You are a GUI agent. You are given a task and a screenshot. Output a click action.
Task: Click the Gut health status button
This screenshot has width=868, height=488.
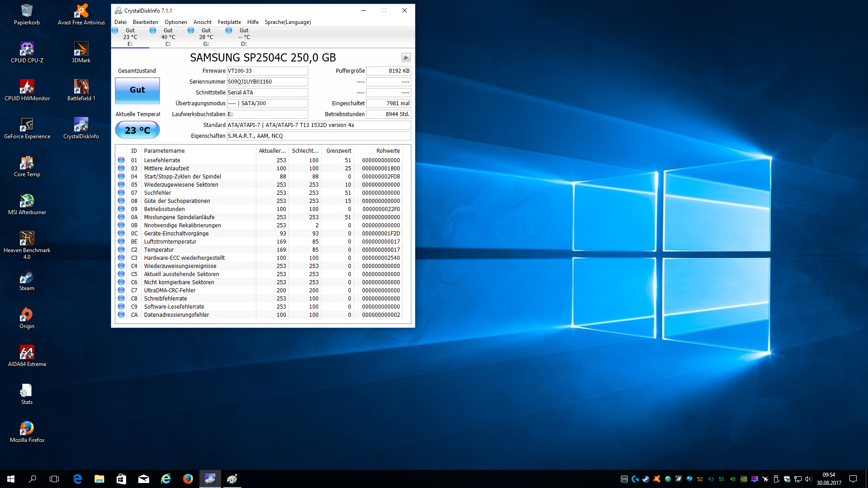pyautogui.click(x=137, y=90)
